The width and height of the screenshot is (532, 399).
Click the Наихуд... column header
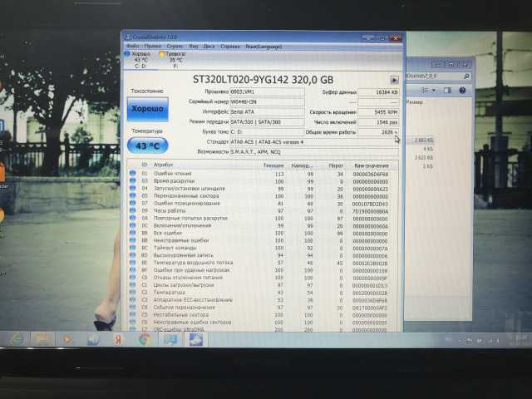(x=302, y=165)
